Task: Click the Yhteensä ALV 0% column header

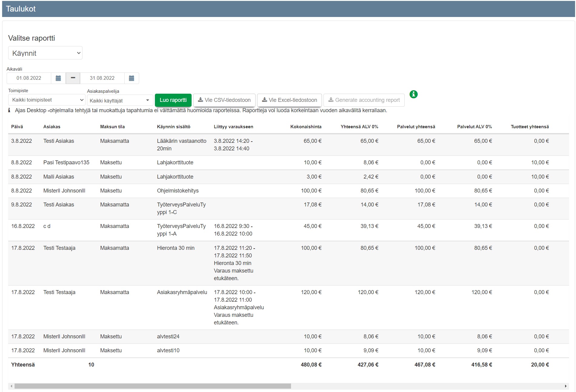Action: pyautogui.click(x=360, y=127)
